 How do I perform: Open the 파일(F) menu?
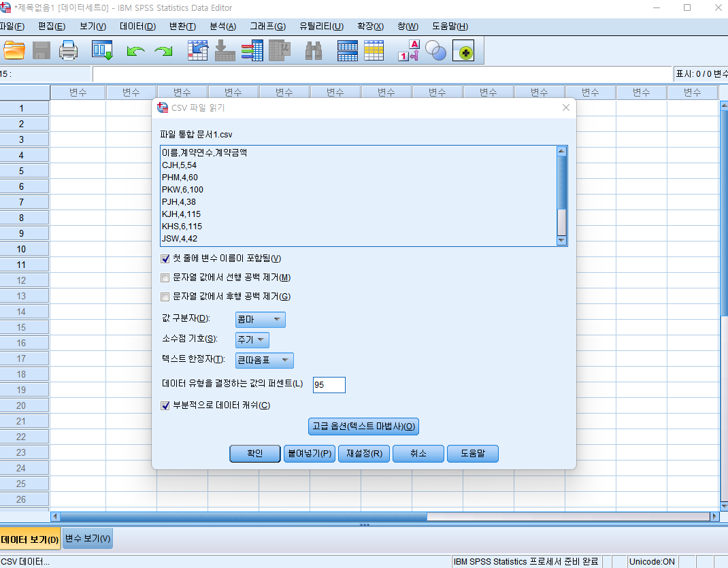(12, 27)
